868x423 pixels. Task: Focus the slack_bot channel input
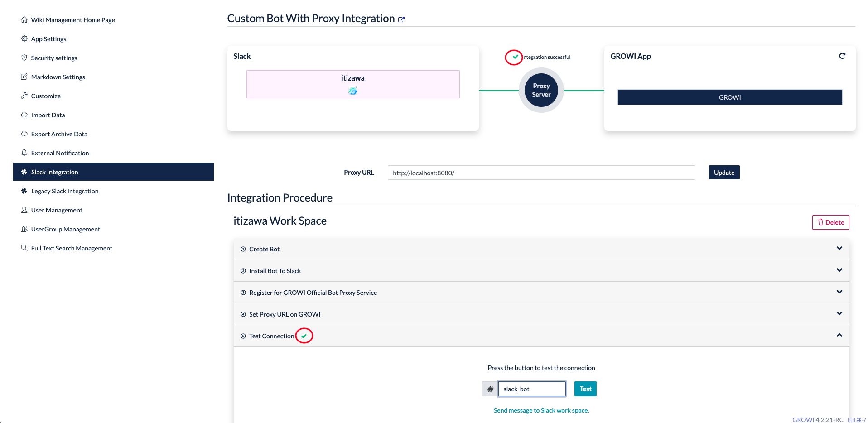[x=532, y=389]
